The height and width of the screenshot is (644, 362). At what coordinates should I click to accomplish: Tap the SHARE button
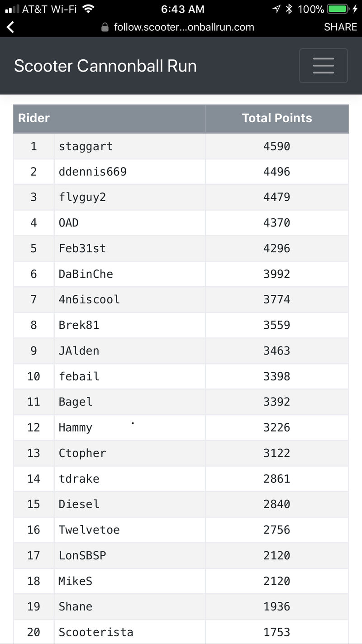point(340,27)
